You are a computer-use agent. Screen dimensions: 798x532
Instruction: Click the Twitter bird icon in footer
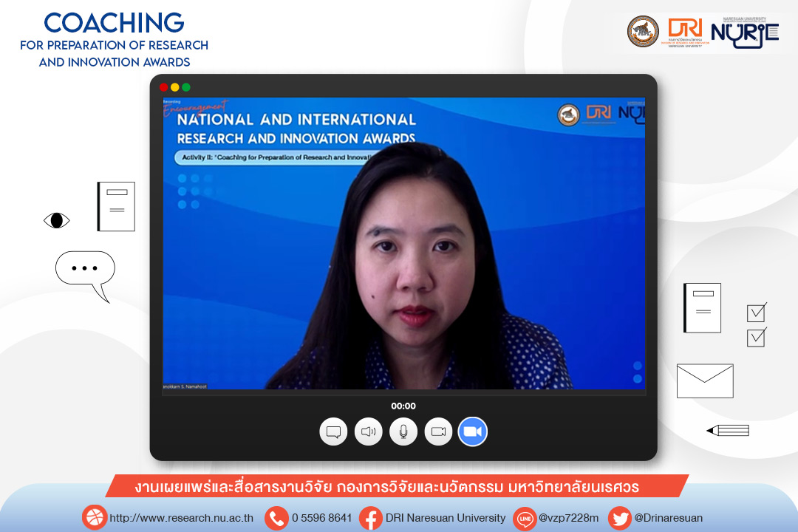620,518
